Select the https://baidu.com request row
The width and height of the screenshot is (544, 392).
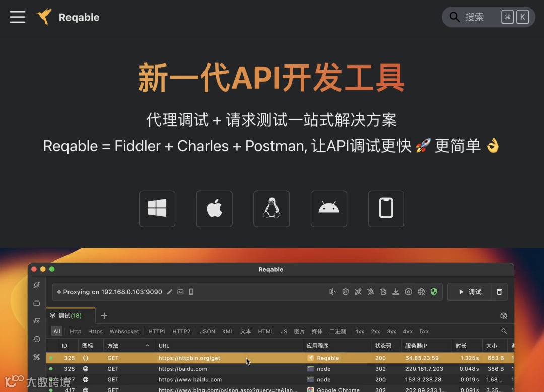click(x=280, y=369)
